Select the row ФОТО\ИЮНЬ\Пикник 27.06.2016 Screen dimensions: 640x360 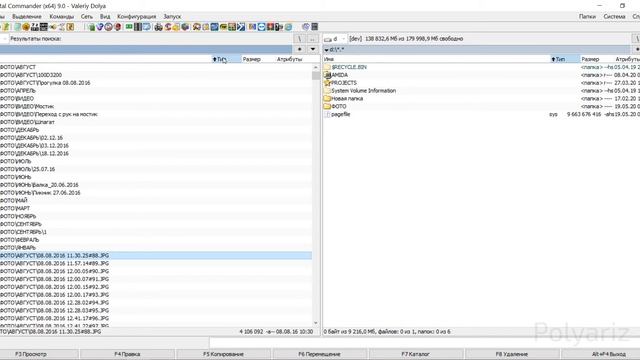pos(156,193)
